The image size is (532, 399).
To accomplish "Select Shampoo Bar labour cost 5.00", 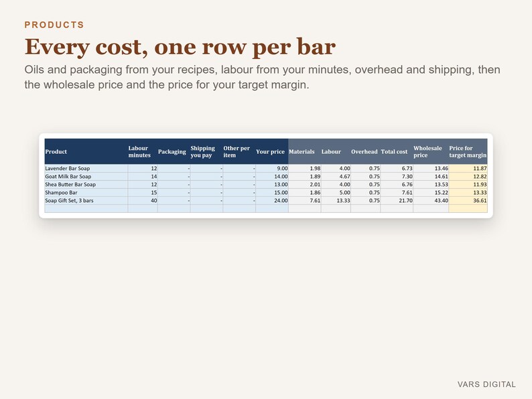I will [336, 193].
